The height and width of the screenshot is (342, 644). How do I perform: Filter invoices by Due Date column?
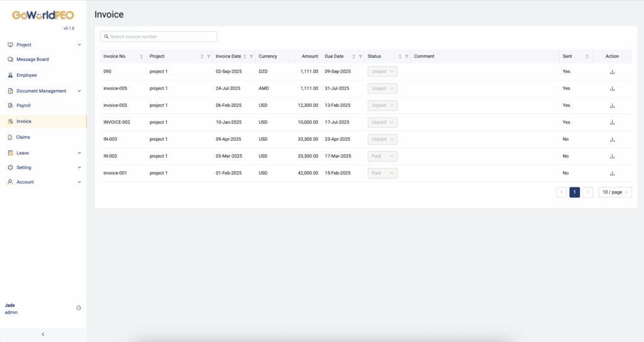360,57
